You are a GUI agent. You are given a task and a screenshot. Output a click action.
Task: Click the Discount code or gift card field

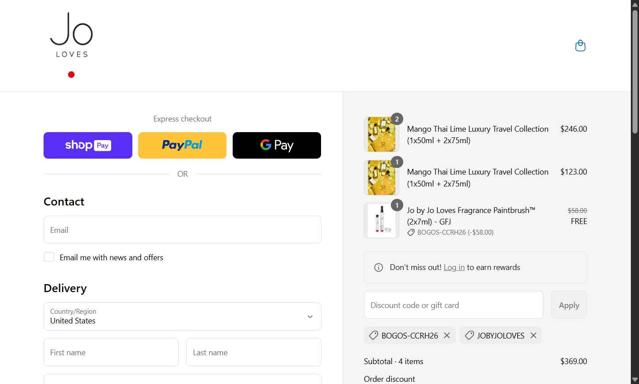(x=454, y=305)
